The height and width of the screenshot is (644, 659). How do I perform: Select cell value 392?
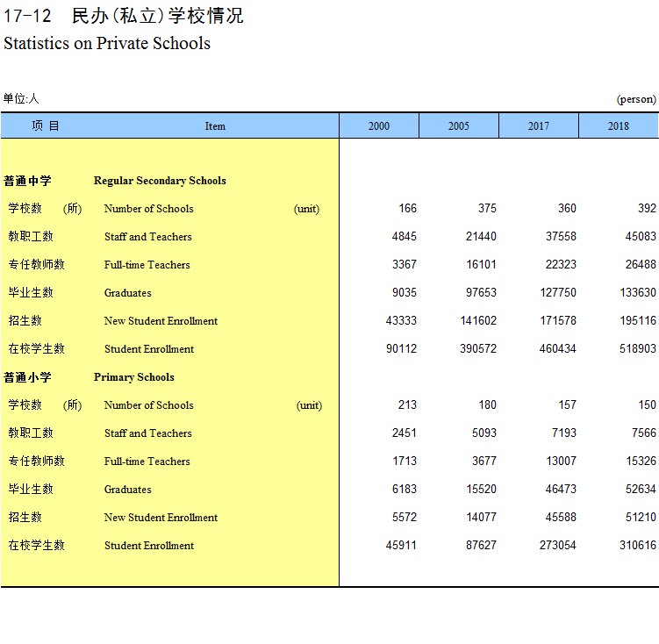coord(647,208)
